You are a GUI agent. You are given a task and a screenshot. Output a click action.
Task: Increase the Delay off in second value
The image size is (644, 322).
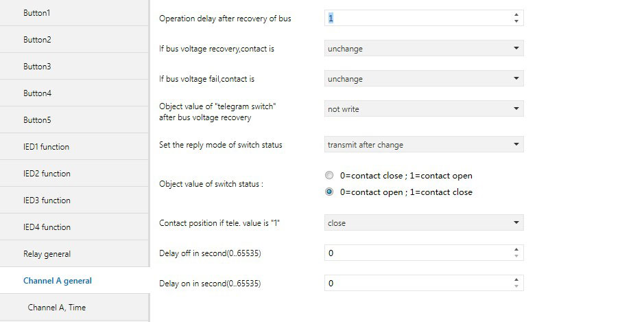point(516,249)
